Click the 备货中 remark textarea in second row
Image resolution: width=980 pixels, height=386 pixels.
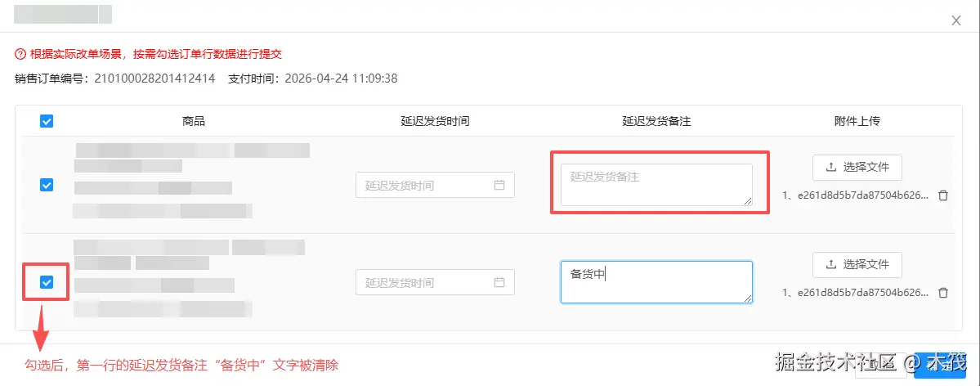click(656, 282)
